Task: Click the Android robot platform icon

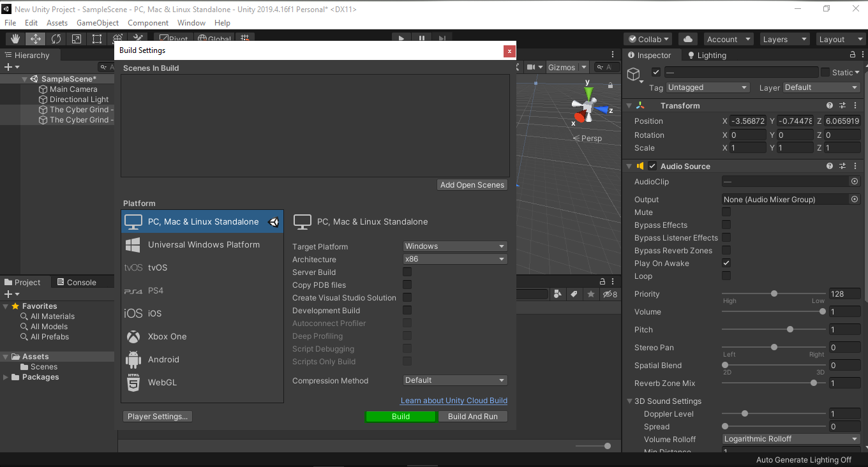Action: tap(133, 359)
